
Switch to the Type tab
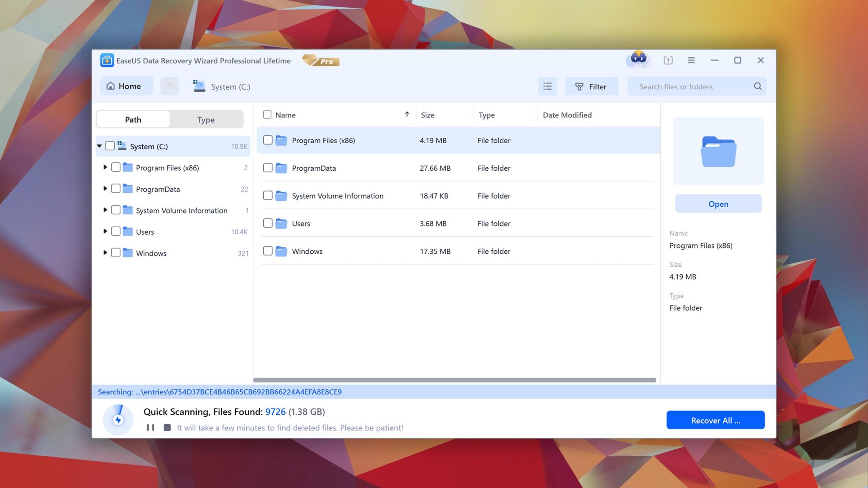(206, 119)
